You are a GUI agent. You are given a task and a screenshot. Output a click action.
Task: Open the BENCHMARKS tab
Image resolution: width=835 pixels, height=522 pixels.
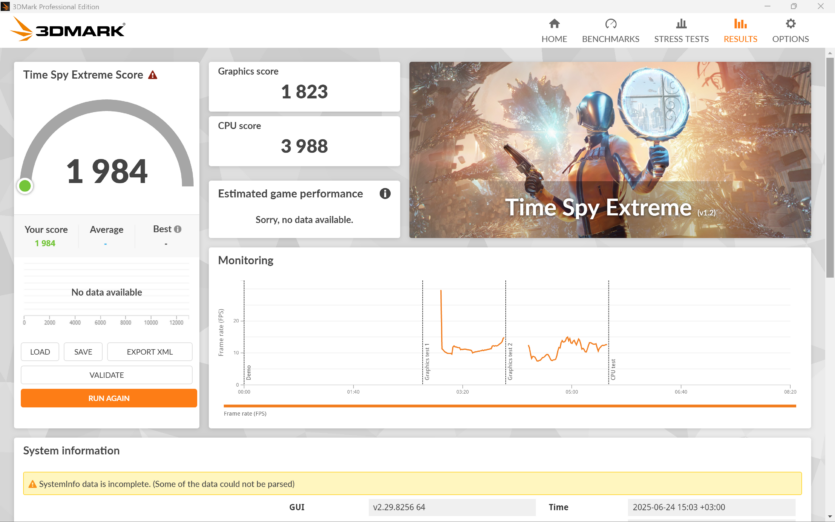[610, 30]
